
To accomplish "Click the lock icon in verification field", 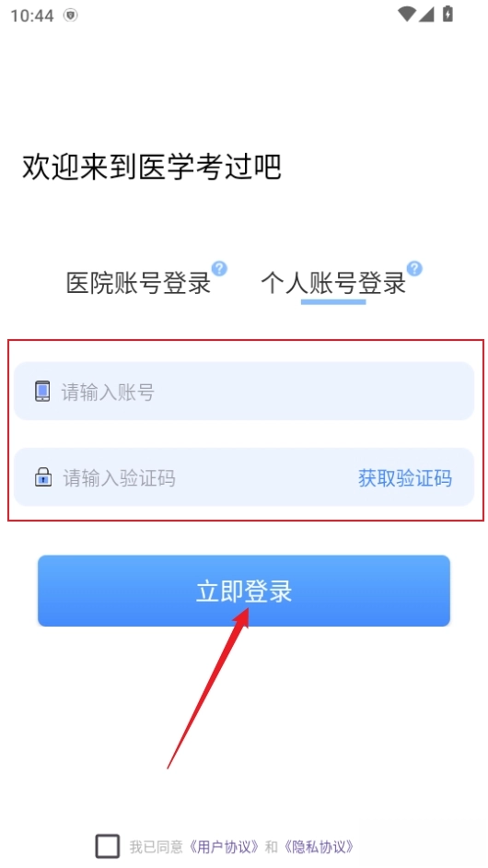I will pos(43,477).
